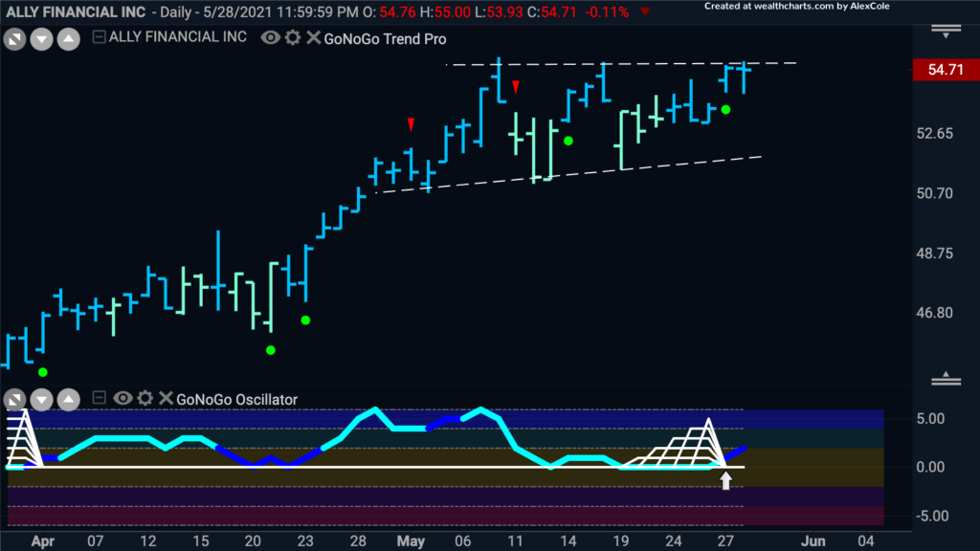Screen dimensions: 980x551
Task: Click the 48.75 price axis label
Action: point(934,253)
